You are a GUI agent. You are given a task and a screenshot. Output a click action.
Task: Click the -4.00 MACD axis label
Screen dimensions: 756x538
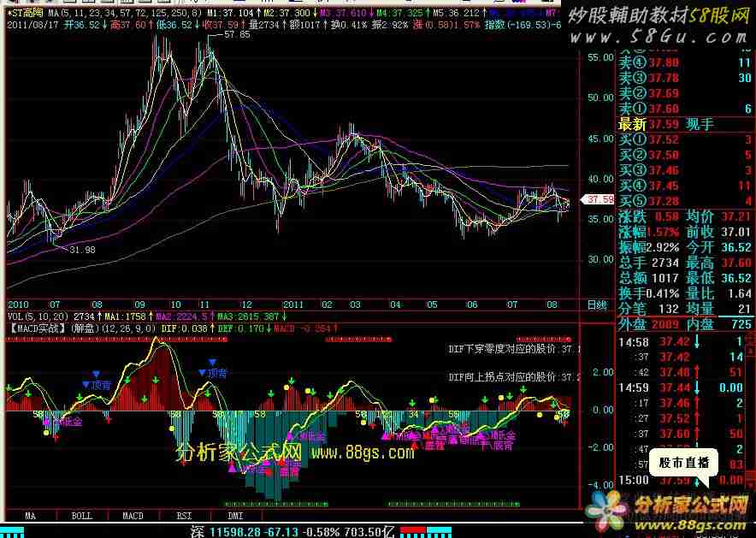(600, 484)
